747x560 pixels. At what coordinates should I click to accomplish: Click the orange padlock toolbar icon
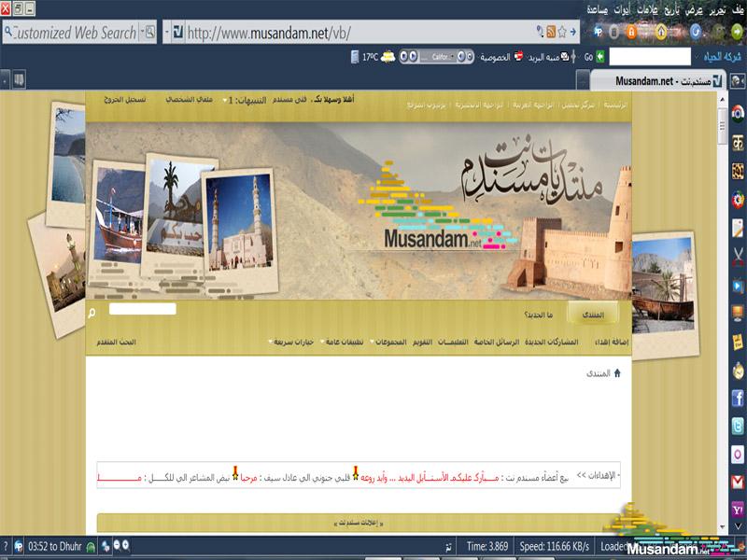click(x=631, y=32)
